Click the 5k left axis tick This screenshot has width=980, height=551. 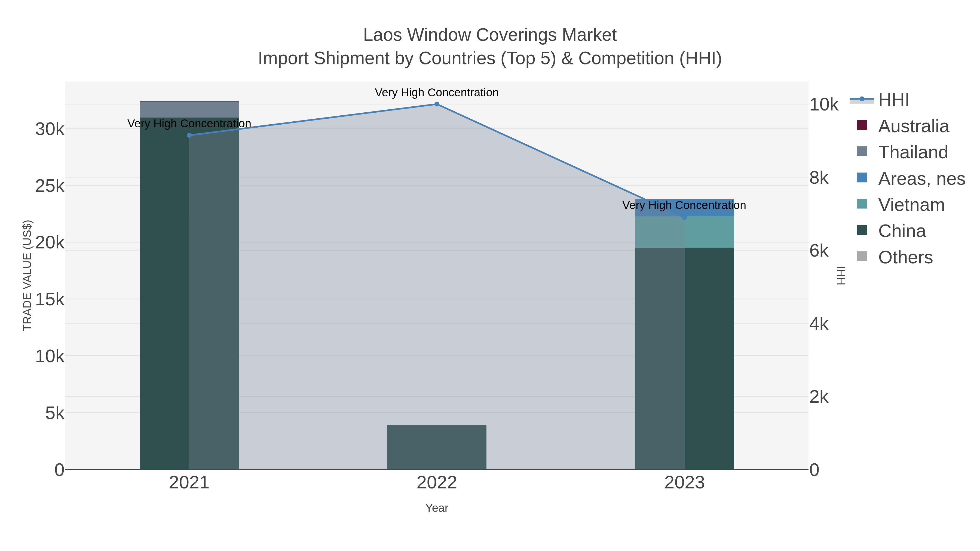click(55, 413)
